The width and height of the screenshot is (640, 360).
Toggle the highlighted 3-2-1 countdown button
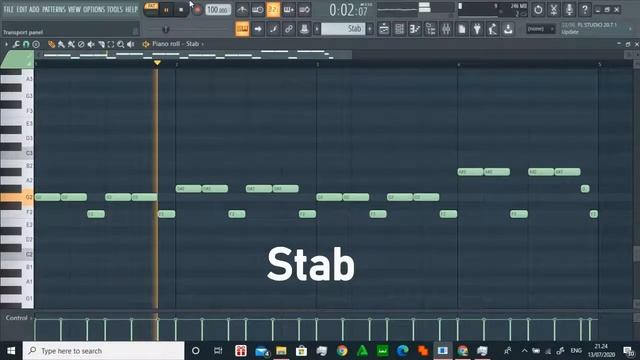pyautogui.click(x=273, y=10)
